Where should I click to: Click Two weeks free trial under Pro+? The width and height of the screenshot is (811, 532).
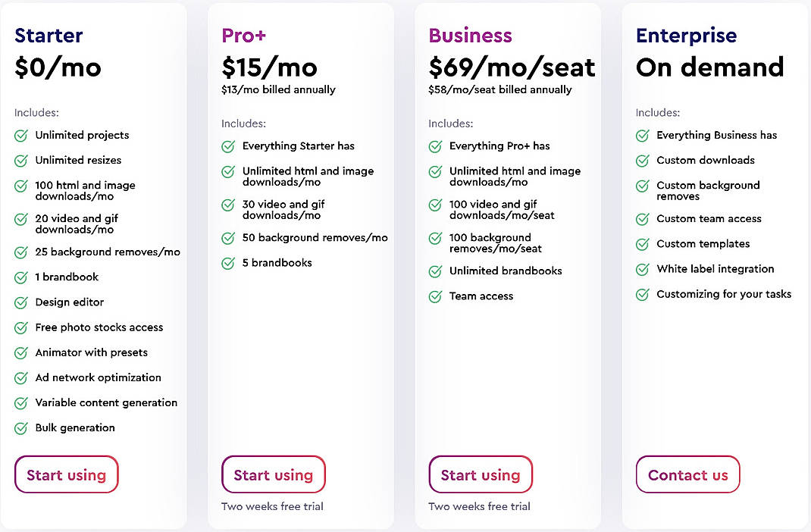pyautogui.click(x=272, y=506)
